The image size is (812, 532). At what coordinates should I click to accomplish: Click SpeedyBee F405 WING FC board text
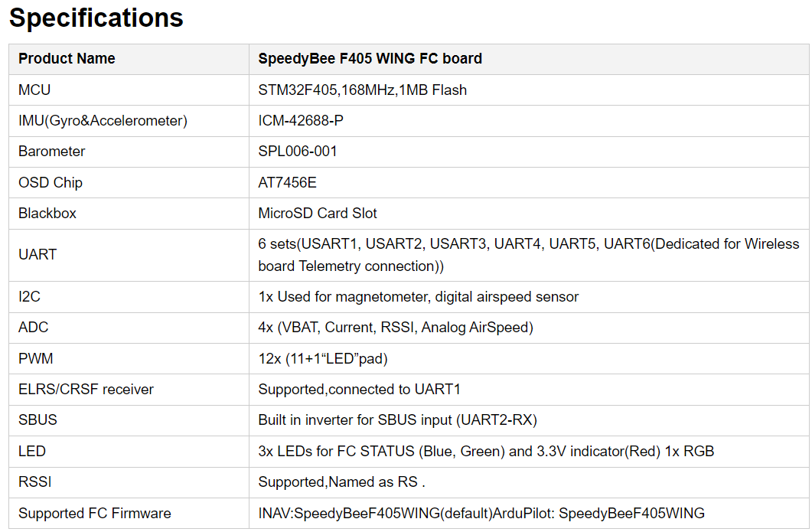(370, 59)
